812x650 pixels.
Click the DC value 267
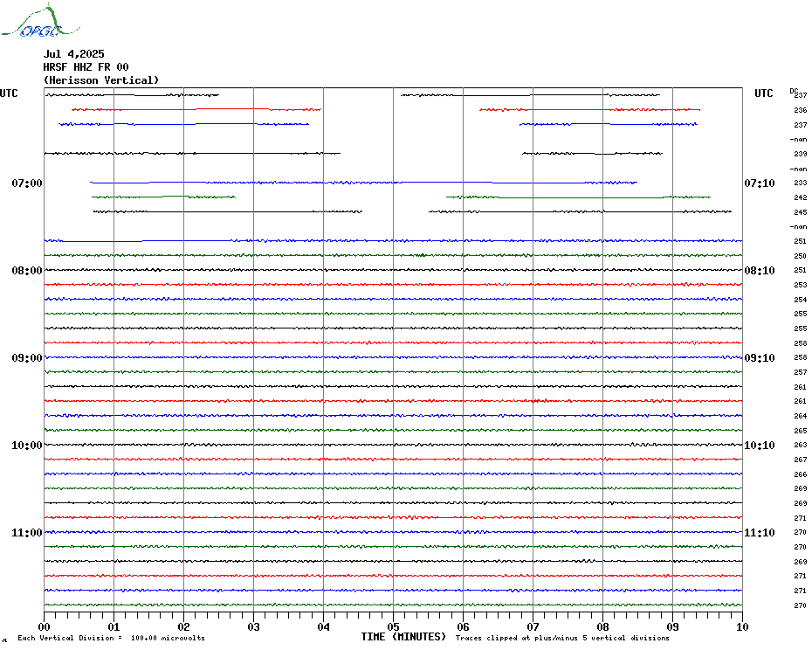(x=801, y=460)
